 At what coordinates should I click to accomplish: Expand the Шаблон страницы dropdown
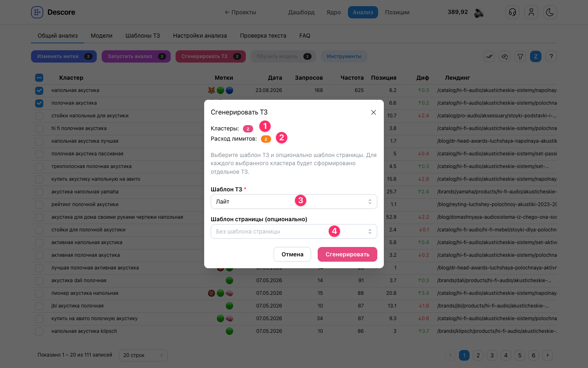(x=294, y=231)
